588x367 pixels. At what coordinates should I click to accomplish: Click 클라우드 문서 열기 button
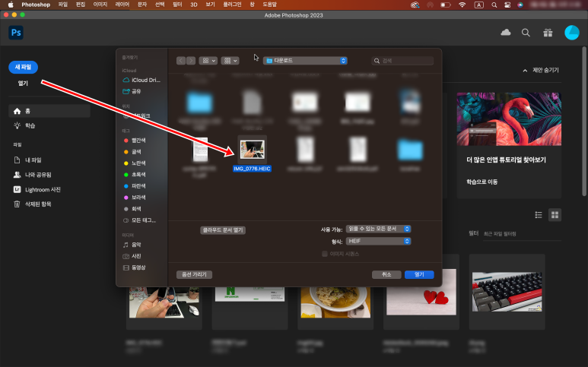pos(223,230)
